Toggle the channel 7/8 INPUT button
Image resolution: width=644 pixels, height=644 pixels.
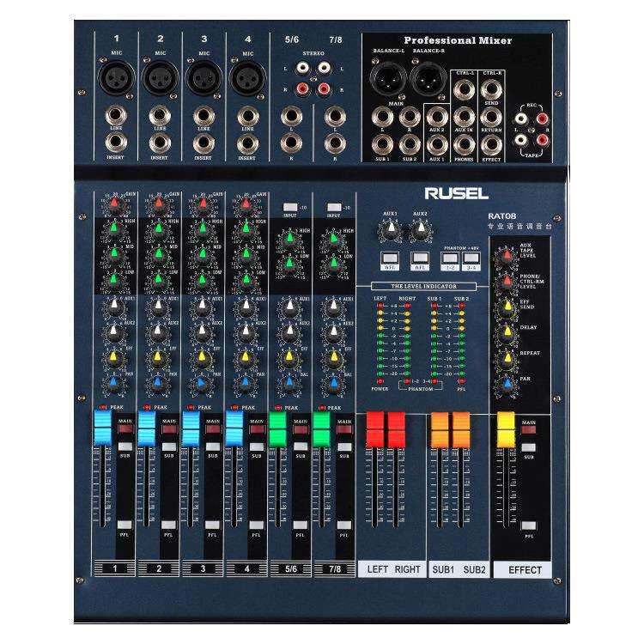(x=334, y=207)
